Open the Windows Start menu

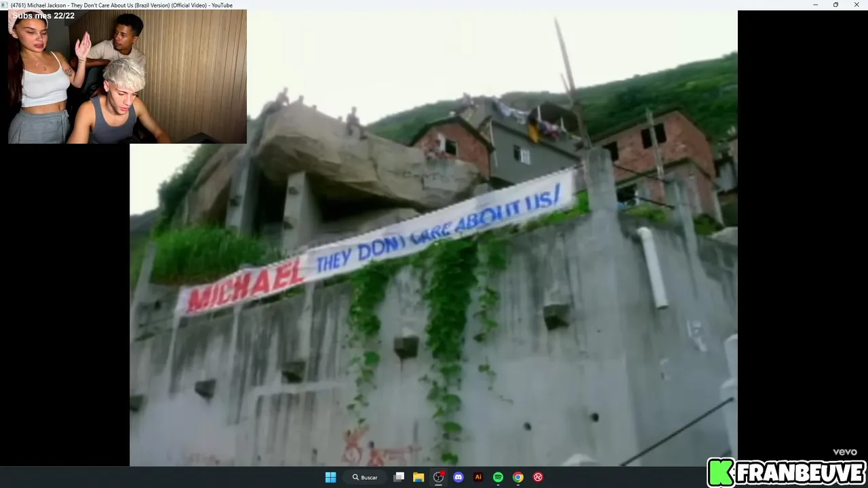click(330, 477)
